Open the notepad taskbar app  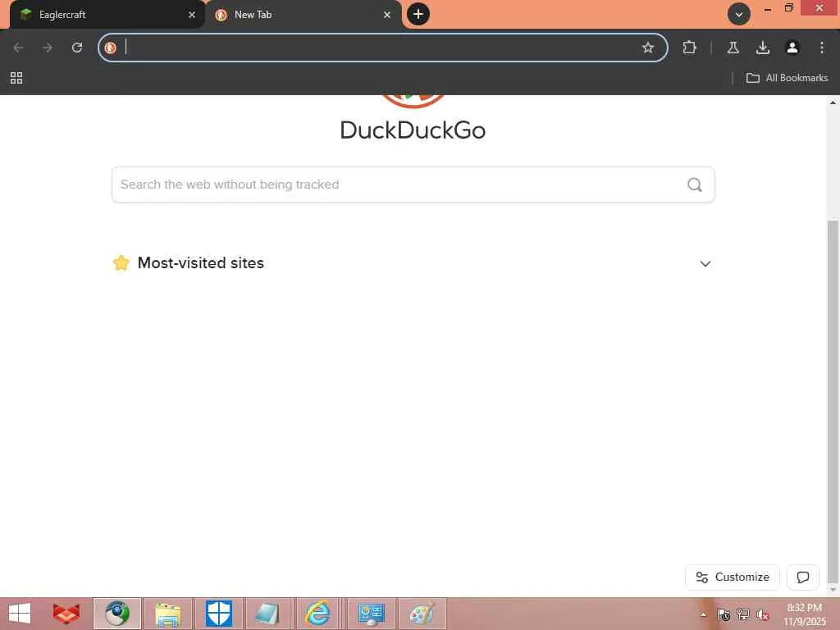point(267,614)
